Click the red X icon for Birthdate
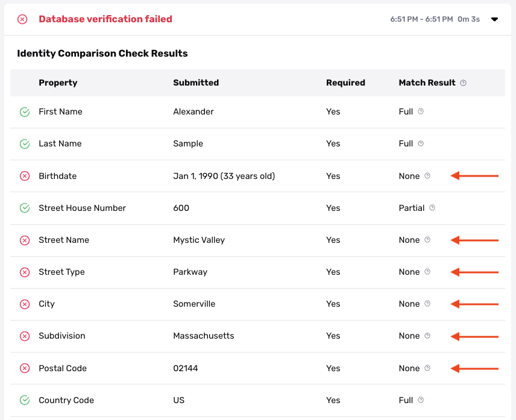The image size is (516, 420). click(25, 176)
